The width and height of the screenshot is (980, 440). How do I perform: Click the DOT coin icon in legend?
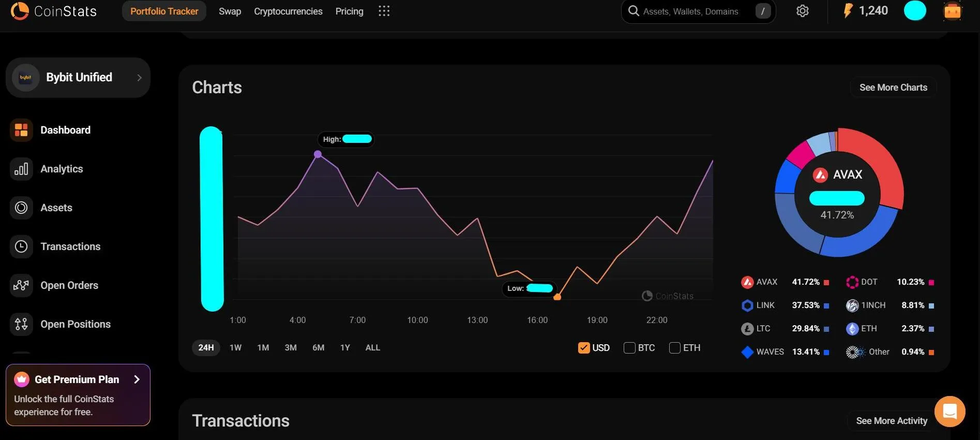(x=852, y=282)
